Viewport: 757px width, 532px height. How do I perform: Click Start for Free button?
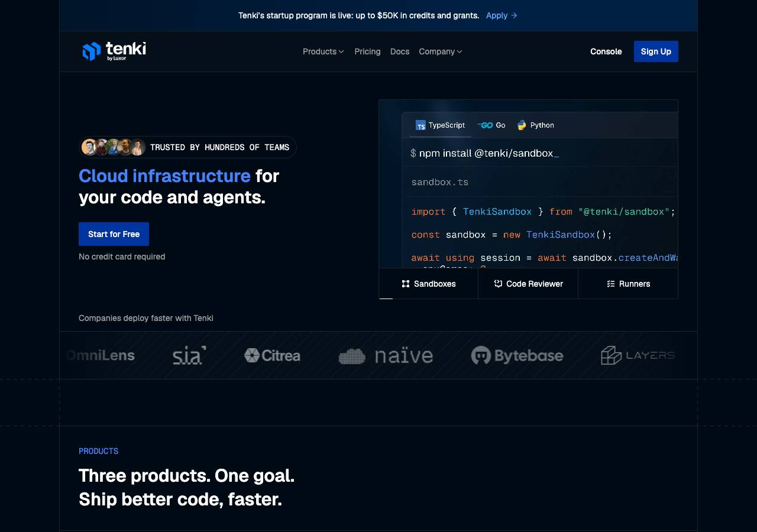[114, 234]
